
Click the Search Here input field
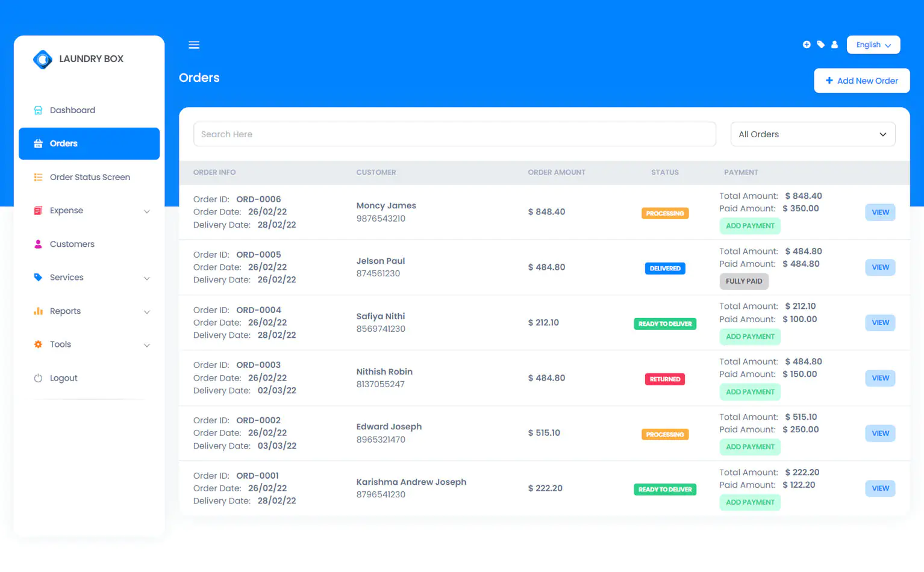454,134
